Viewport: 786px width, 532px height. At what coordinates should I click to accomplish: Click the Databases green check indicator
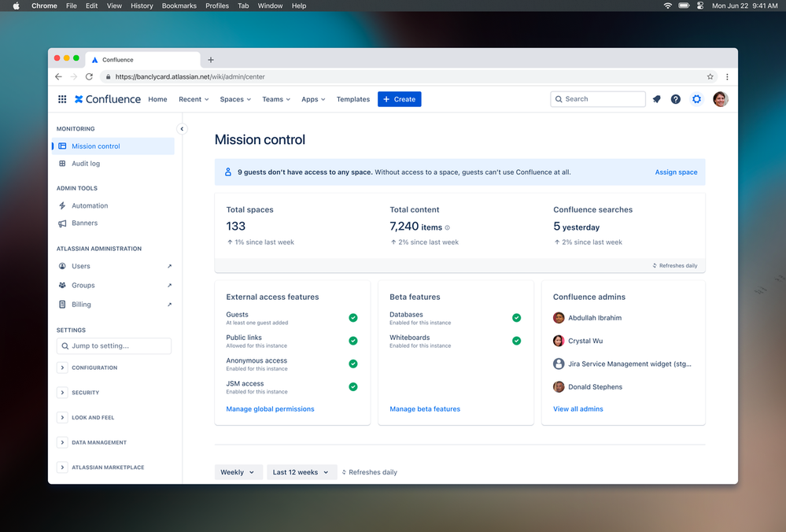[x=516, y=318]
